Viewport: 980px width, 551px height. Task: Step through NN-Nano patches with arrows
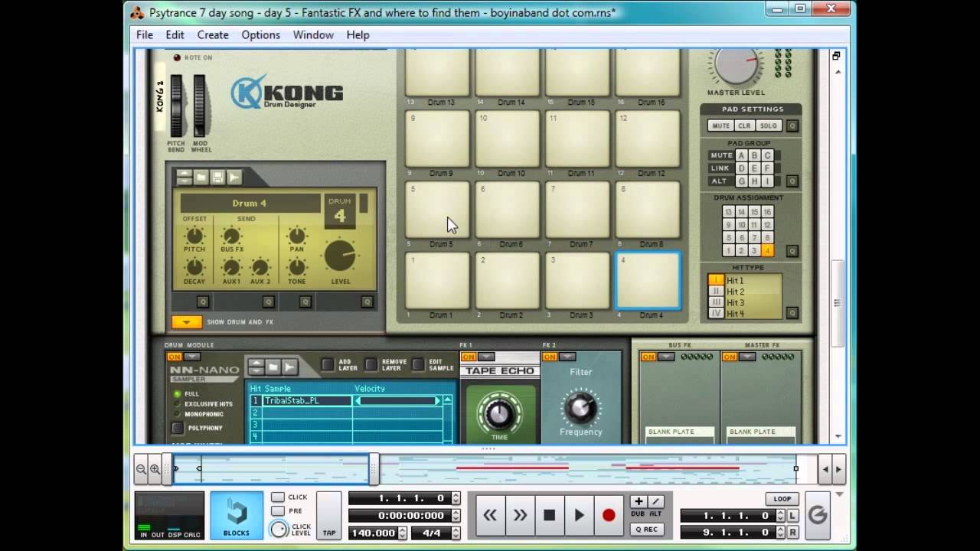(256, 367)
